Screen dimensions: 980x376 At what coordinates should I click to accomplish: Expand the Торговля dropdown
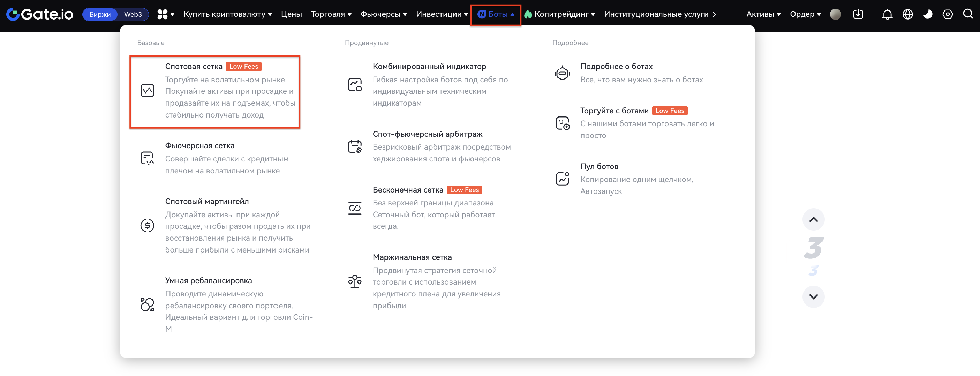pos(331,14)
